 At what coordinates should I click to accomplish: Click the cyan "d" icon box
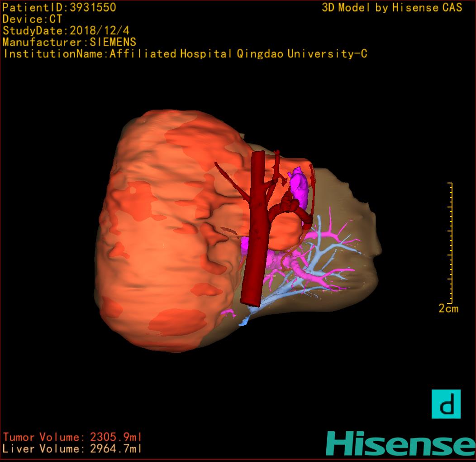coord(446,404)
